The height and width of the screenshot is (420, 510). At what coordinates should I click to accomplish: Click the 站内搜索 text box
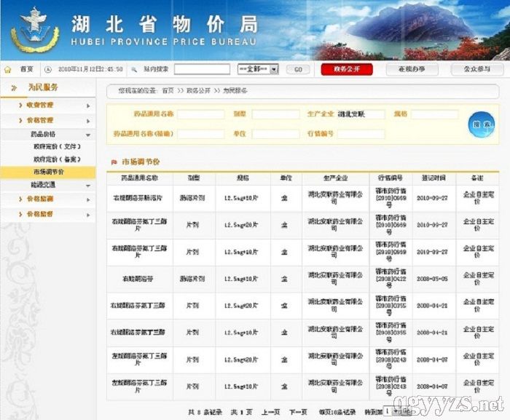click(202, 69)
